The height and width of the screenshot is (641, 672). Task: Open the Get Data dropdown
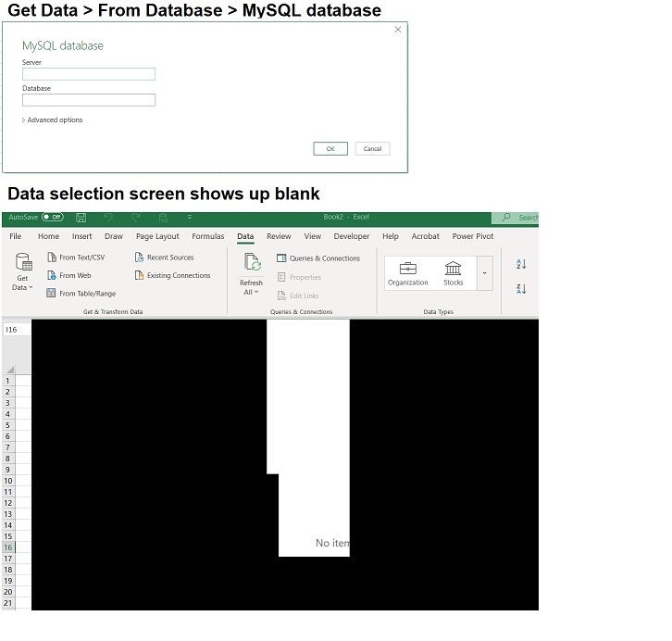click(x=23, y=271)
